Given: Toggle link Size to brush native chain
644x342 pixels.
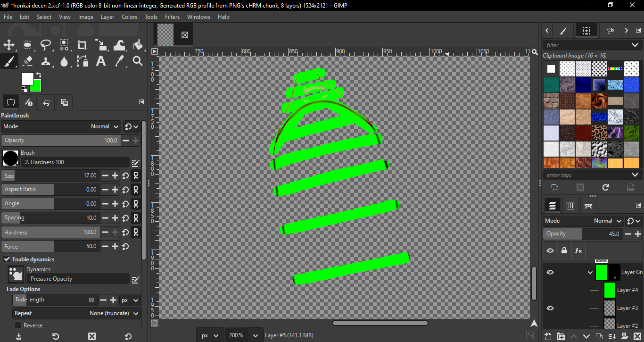Looking at the screenshot, I should pos(136,176).
